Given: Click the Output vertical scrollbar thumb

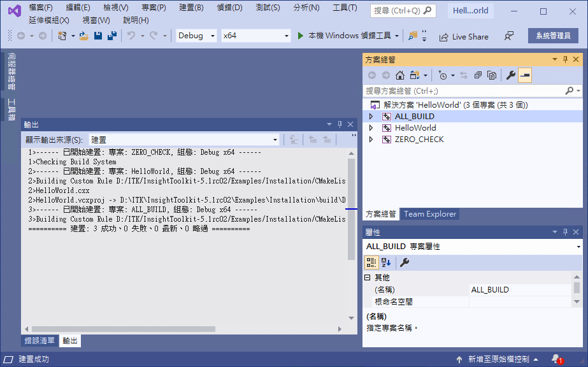Looking at the screenshot, I should pos(351,209).
